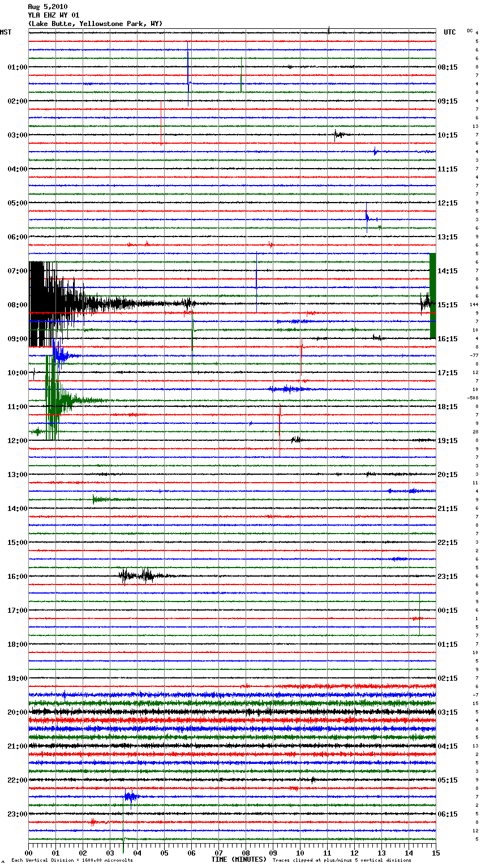Screen dimensions: 481x868
Task: Click x-axis minute tick label '00'
Action: pos(28,853)
